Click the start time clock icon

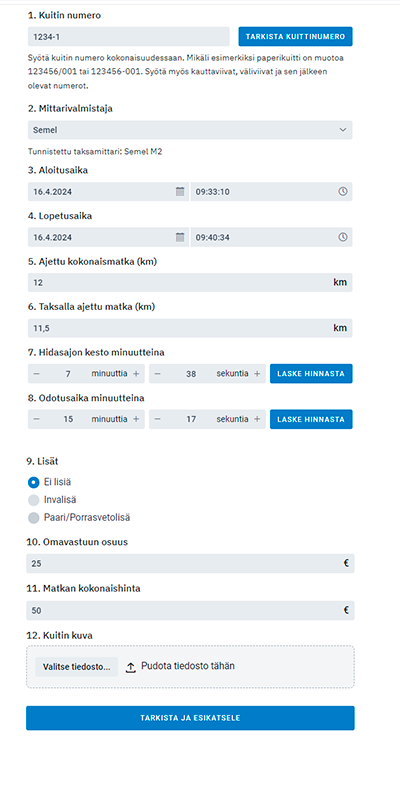tap(343, 191)
